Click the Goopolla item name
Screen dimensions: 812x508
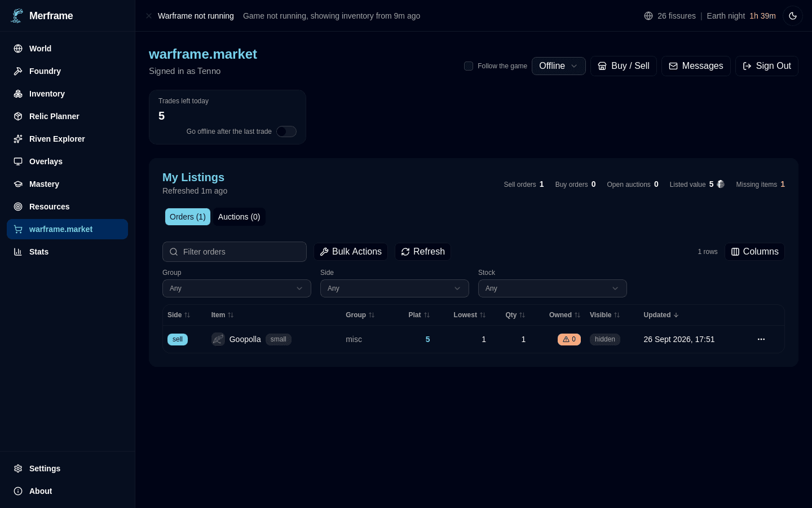pyautogui.click(x=245, y=339)
